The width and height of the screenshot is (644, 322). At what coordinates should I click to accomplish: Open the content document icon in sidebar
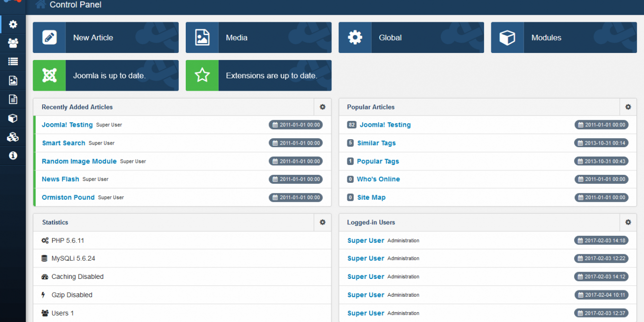click(x=13, y=100)
